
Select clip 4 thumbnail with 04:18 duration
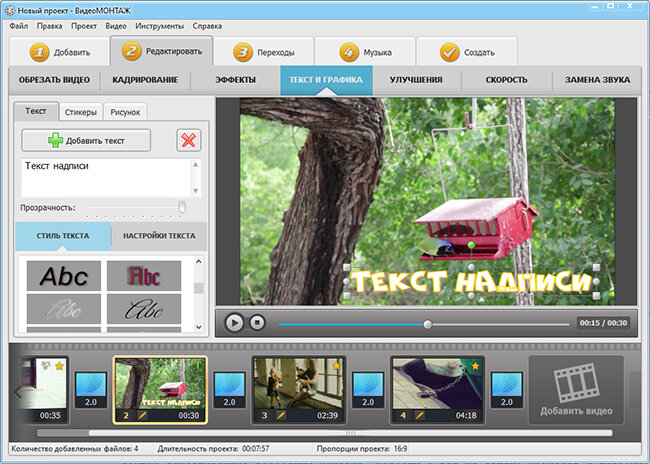coord(437,390)
